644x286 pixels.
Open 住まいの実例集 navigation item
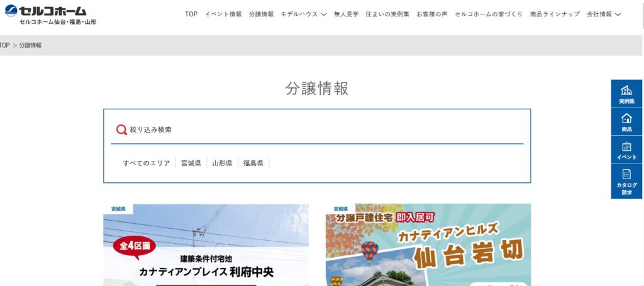click(x=387, y=14)
